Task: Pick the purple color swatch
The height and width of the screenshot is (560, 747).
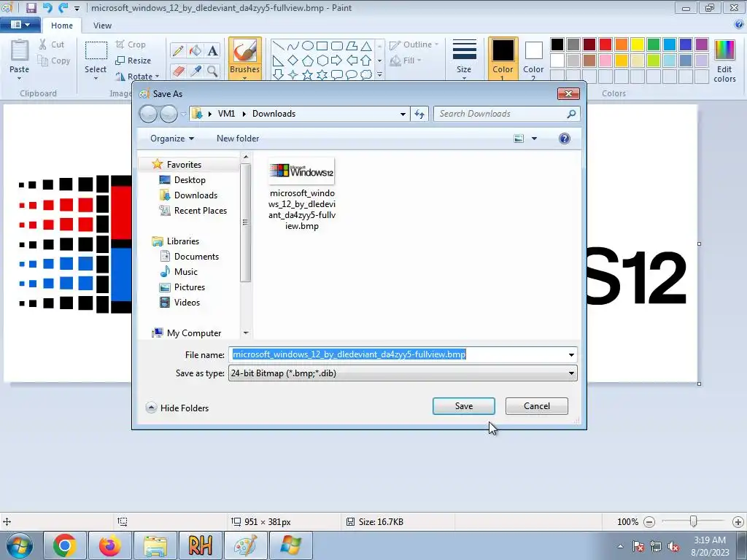Action: click(x=702, y=44)
